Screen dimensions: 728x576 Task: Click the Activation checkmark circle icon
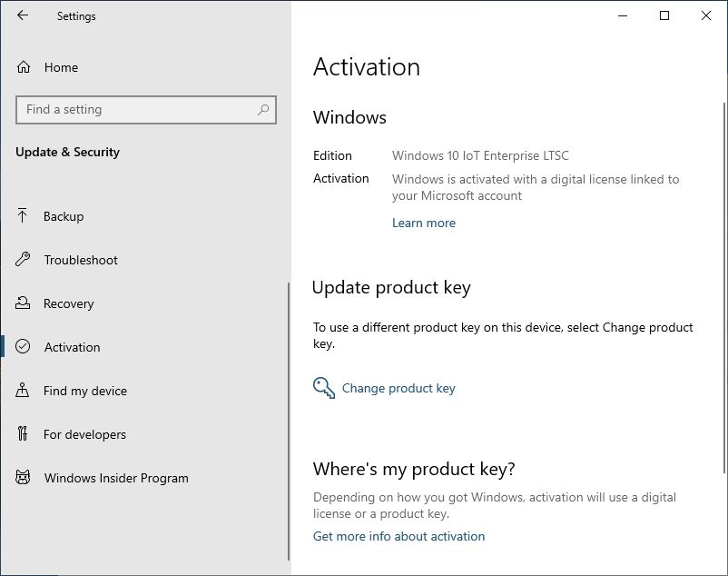pyautogui.click(x=23, y=346)
